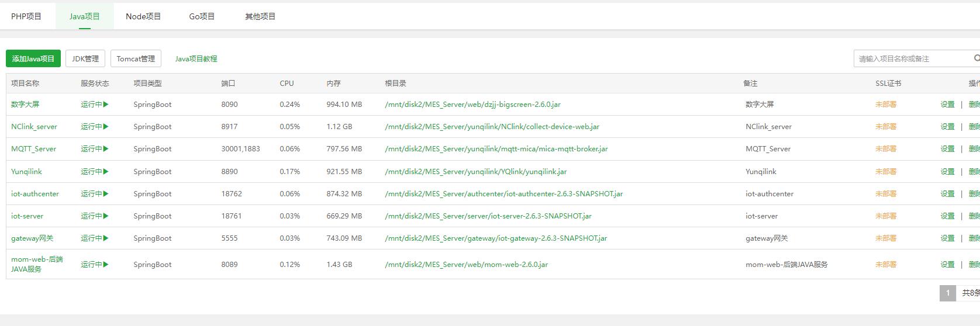Viewport: 980px width, 326px height.
Task: Toggle 运行中 status for 数字大屏
Action: click(95, 104)
